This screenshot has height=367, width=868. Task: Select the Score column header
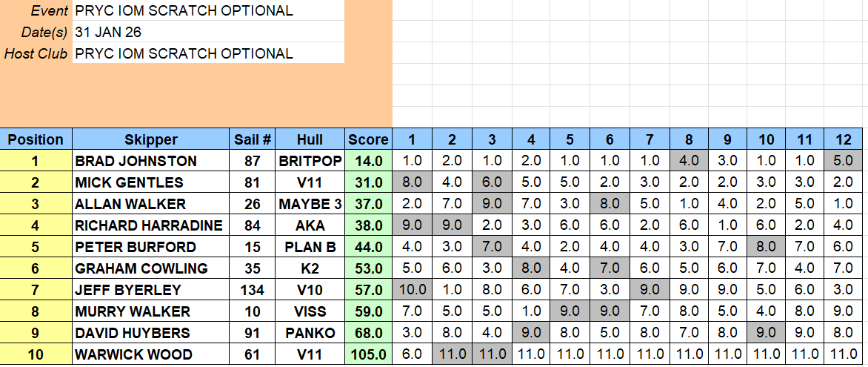tap(368, 139)
